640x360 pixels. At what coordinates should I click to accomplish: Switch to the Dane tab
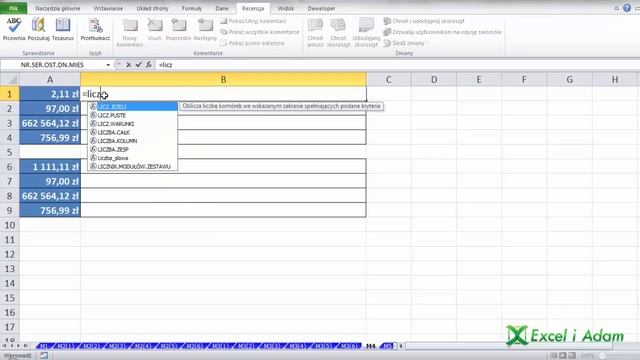click(x=222, y=8)
